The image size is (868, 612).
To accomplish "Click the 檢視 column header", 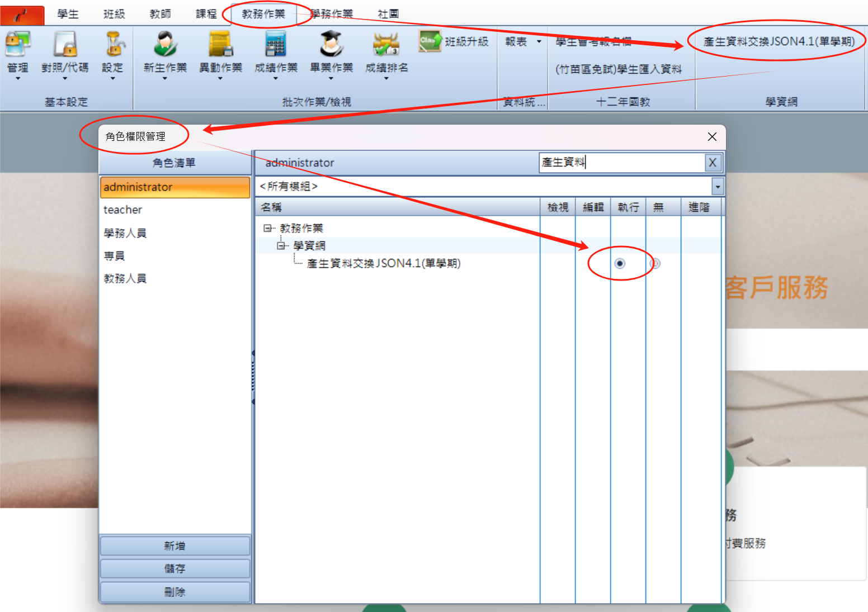I will coord(558,207).
